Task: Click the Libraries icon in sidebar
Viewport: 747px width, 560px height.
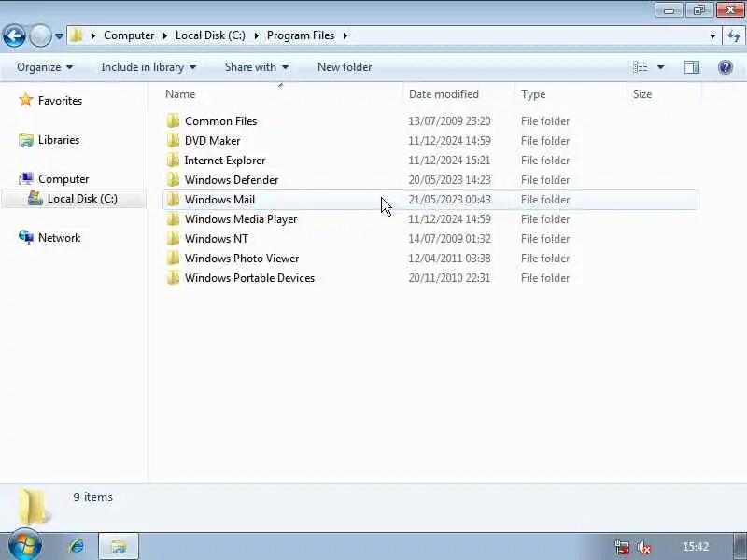Action: click(x=26, y=139)
